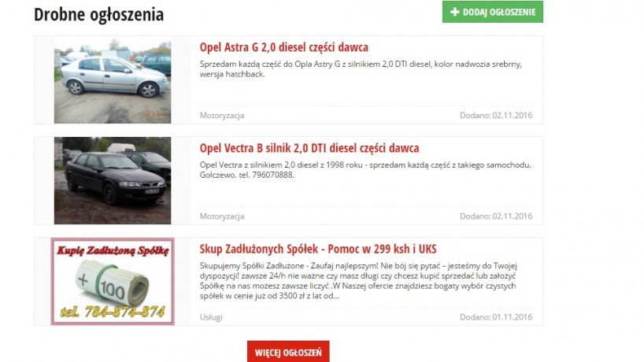The width and height of the screenshot is (644, 362).
Task: Click the Astra listing Dodano: 02.11.2016 date
Action: [496, 116]
